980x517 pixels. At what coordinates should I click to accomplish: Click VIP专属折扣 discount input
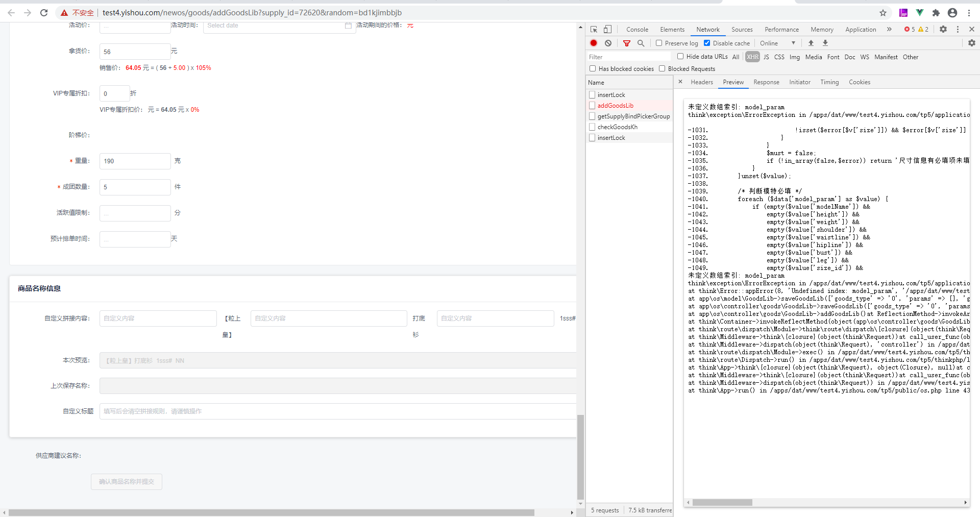coord(115,93)
